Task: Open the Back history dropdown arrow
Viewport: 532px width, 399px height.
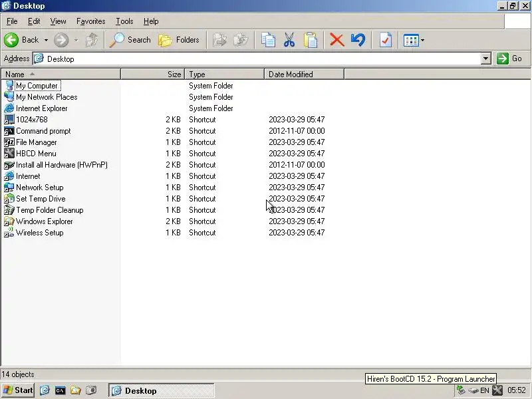Action: click(x=46, y=40)
